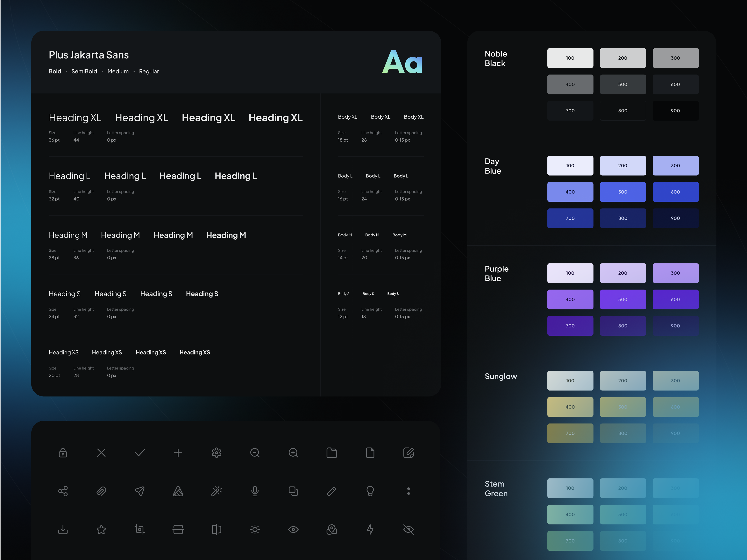Select the Regular font weight label
Screen dimensions: 747x560
point(149,71)
